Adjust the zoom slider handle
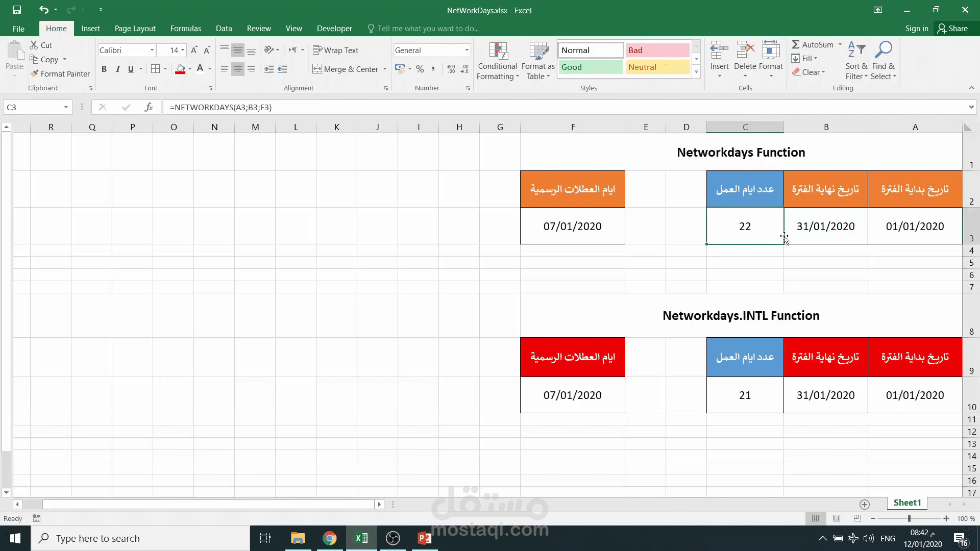This screenshot has height=551, width=980. click(x=909, y=518)
